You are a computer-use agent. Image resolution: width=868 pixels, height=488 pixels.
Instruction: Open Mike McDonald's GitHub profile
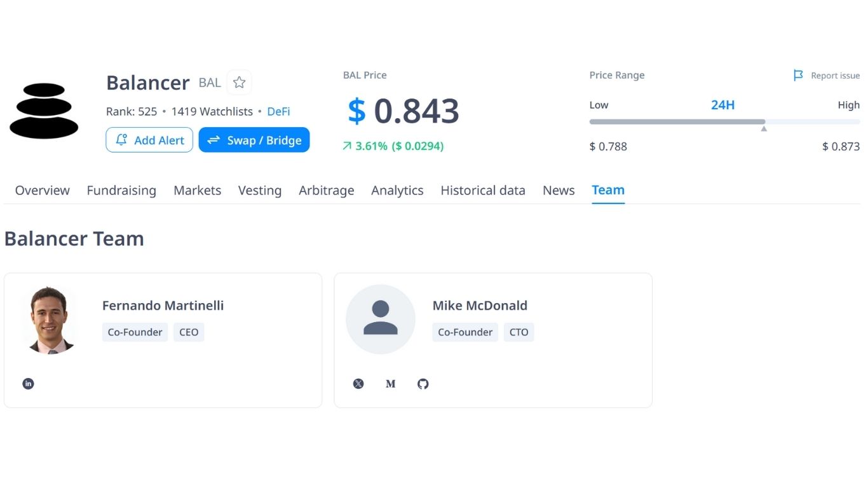click(423, 384)
